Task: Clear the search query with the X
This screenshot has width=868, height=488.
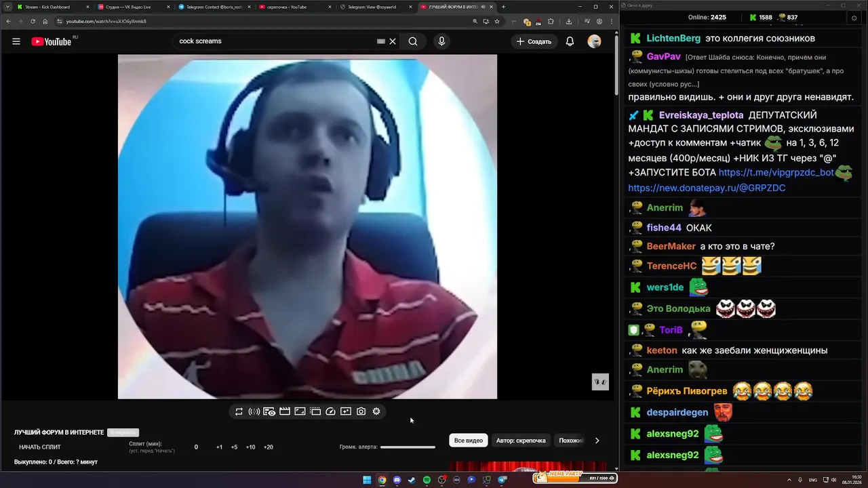Action: click(x=393, y=41)
